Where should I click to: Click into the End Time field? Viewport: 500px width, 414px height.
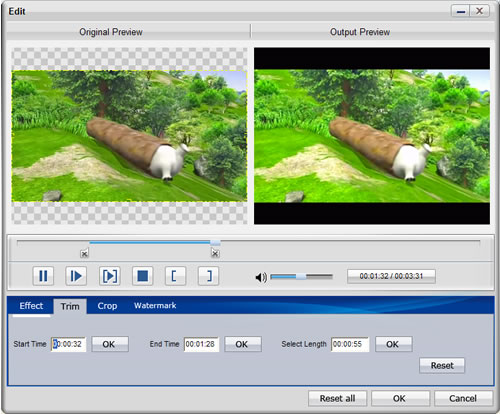point(201,344)
